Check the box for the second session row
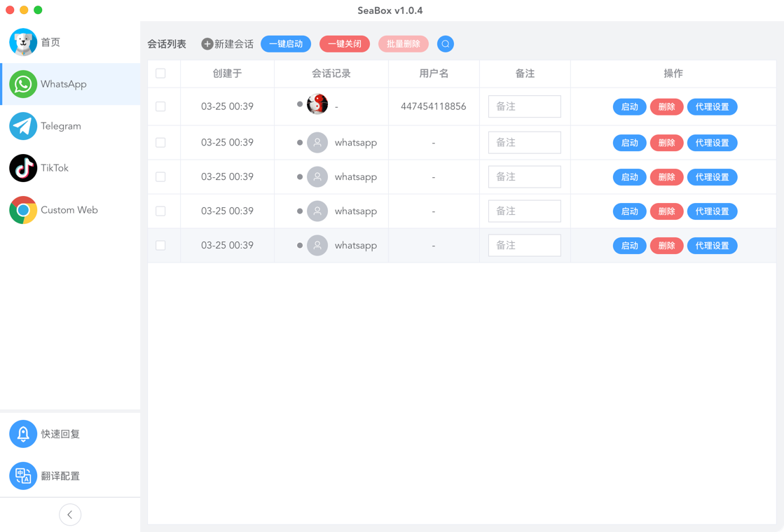The image size is (784, 532). (160, 142)
